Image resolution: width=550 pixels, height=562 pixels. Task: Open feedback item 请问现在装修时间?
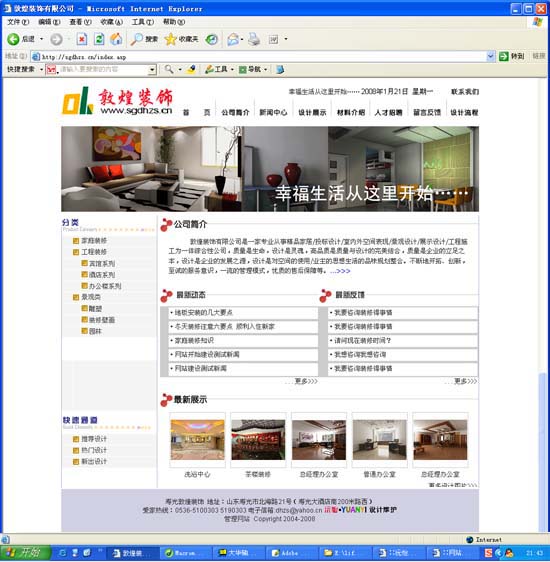point(362,340)
